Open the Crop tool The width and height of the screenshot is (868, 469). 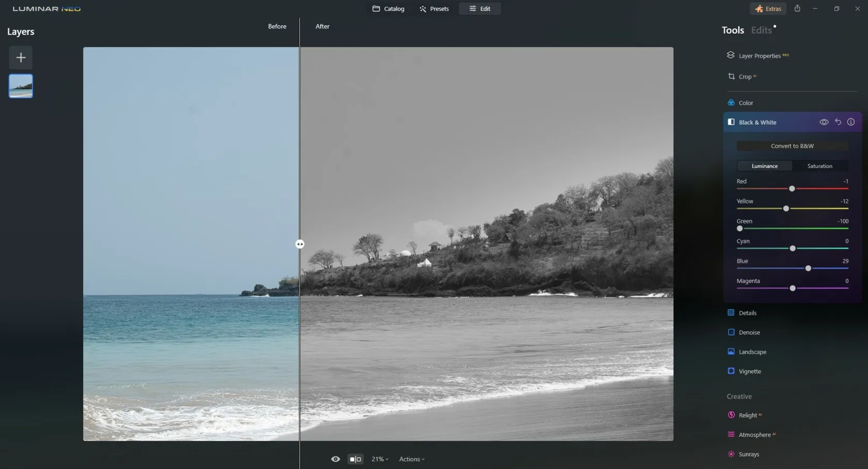point(745,77)
